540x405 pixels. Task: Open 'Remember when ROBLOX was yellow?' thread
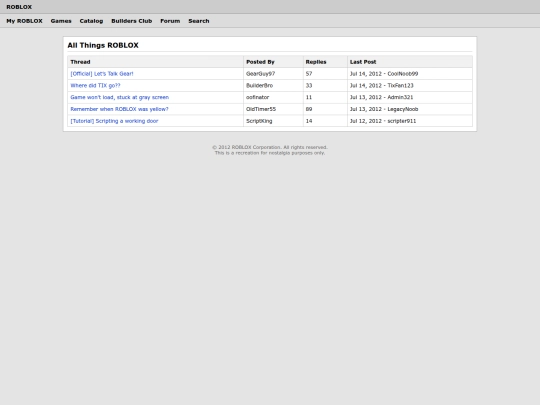(x=120, y=109)
